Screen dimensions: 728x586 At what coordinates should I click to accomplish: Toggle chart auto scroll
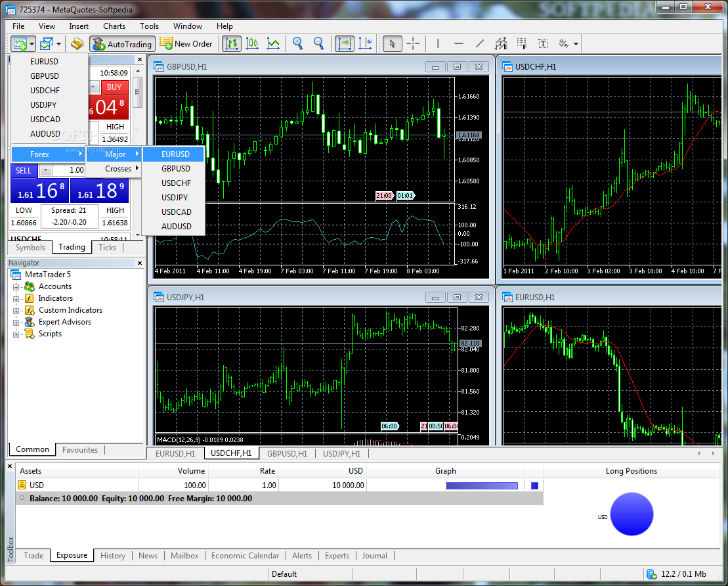[345, 43]
